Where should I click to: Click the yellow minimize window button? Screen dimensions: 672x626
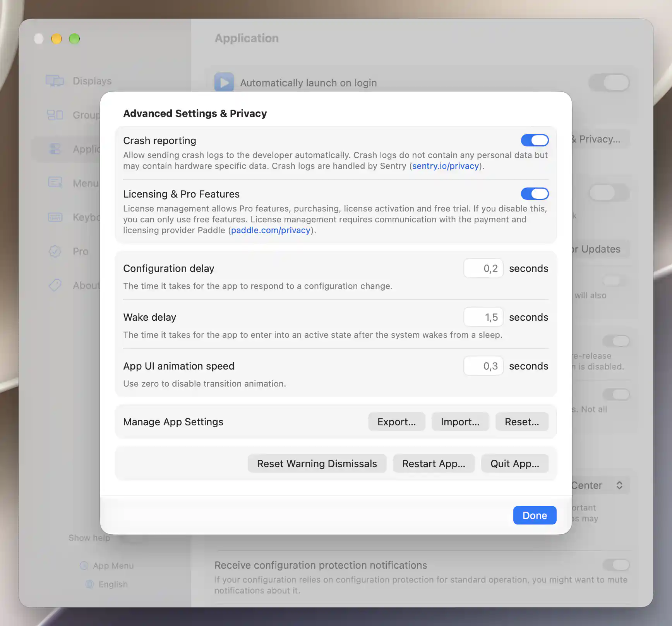click(57, 39)
